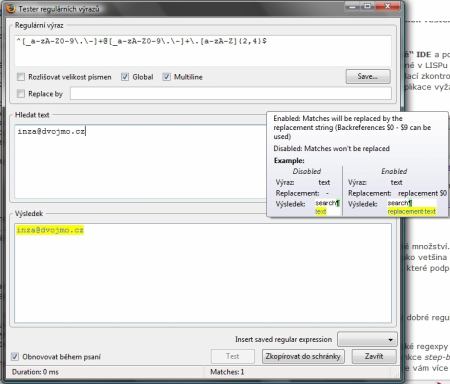
Task: Focus the Regulární výraz input field
Action: pos(203,51)
